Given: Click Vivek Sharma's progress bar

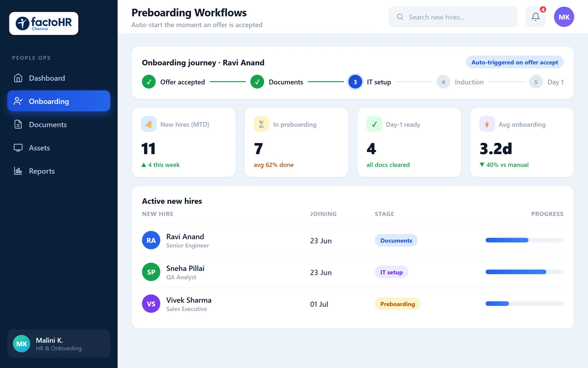Looking at the screenshot, I should [x=524, y=304].
